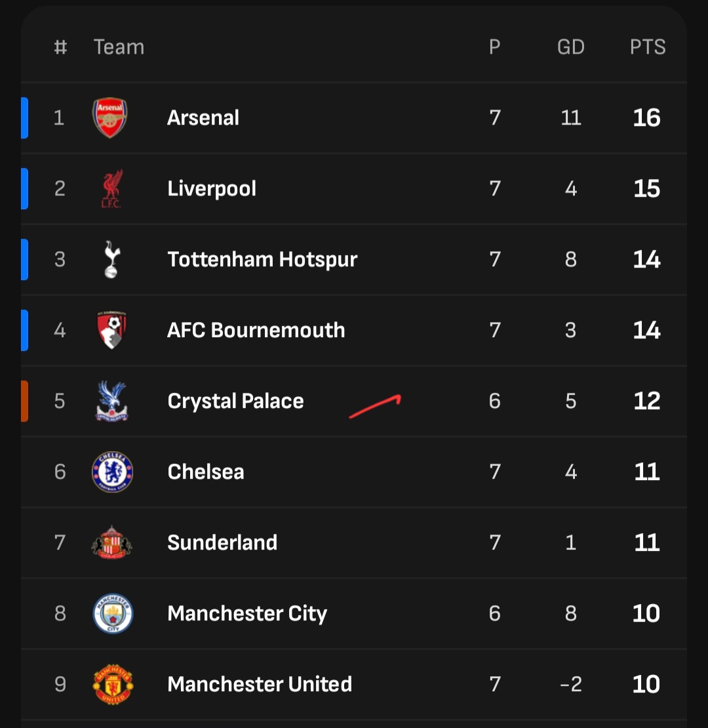Open Manchester United team name
The width and height of the screenshot is (708, 728).
click(260, 684)
